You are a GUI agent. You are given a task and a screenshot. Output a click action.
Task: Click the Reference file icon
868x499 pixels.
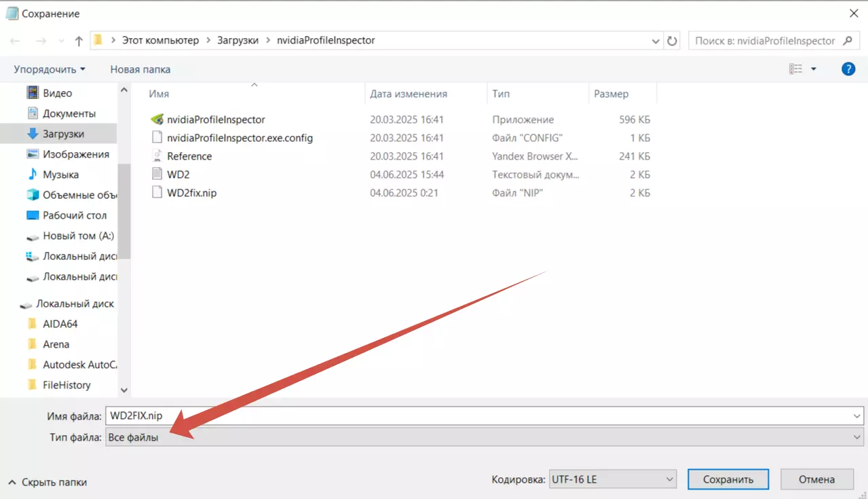point(157,156)
